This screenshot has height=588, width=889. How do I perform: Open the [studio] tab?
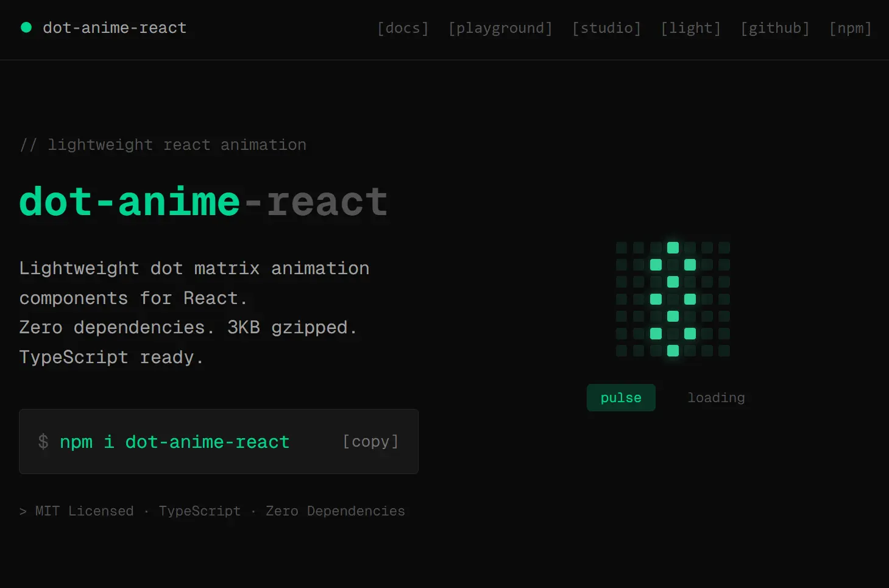click(606, 28)
